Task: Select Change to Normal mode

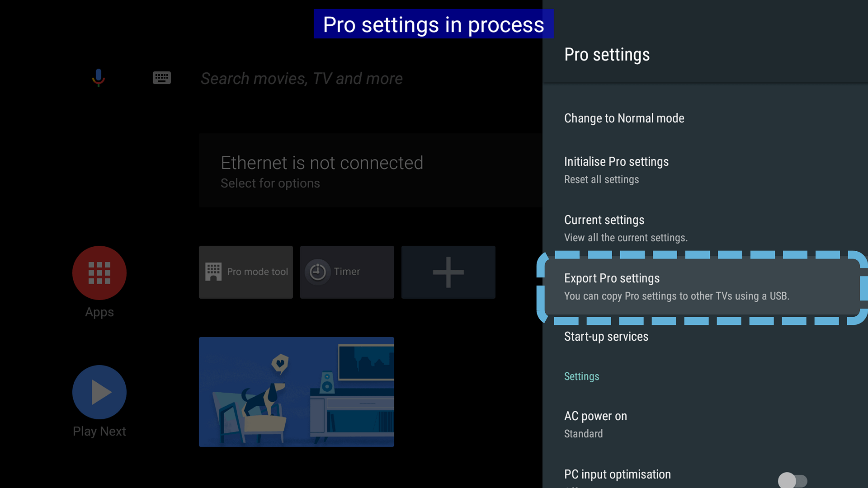Action: (624, 118)
